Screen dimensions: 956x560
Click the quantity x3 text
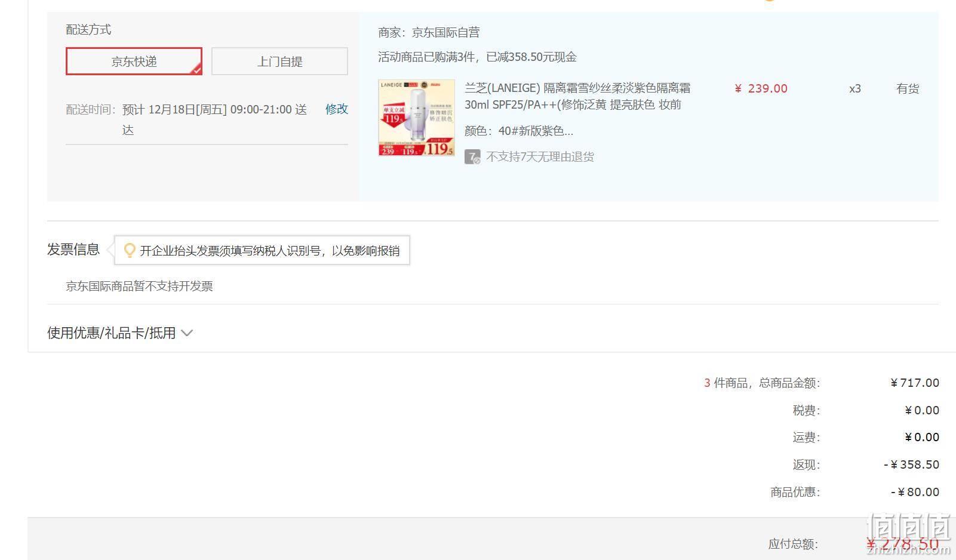[855, 88]
